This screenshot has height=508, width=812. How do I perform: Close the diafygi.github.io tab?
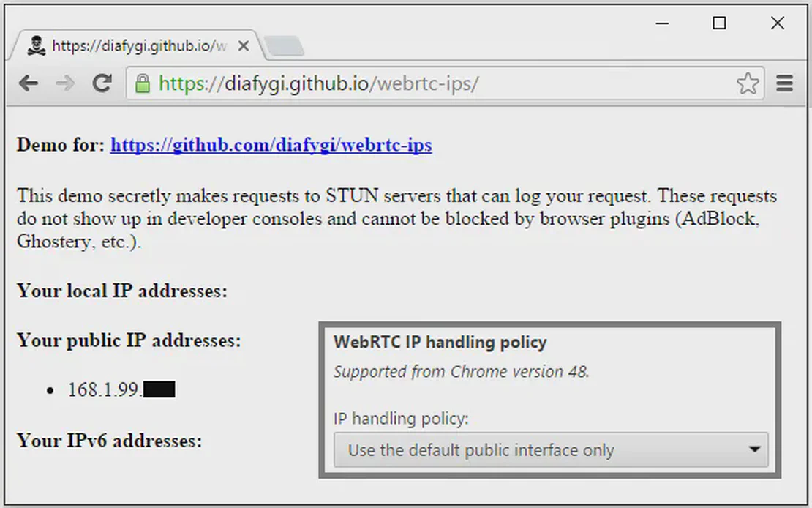[x=244, y=45]
